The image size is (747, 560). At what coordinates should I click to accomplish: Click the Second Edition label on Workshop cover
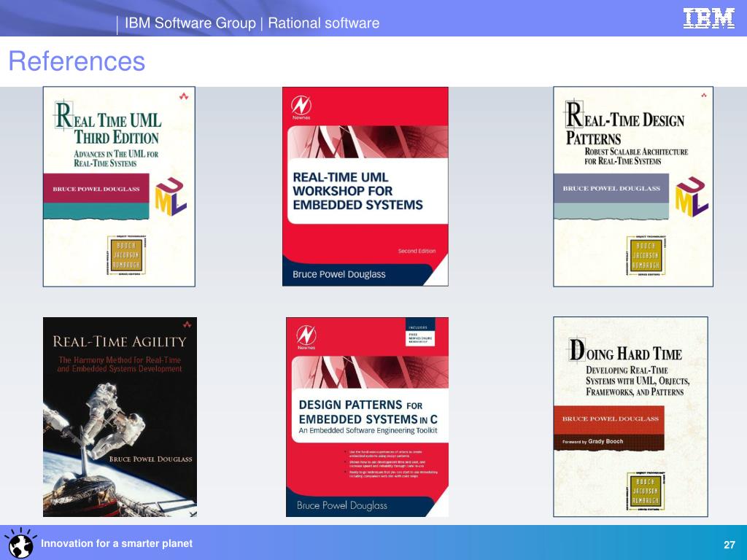417,251
